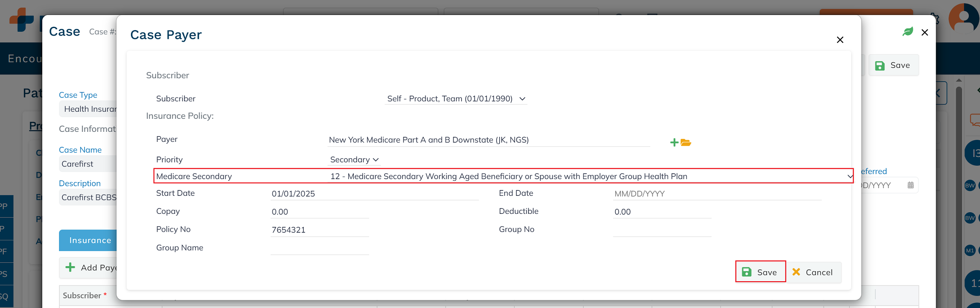This screenshot has height=308, width=980.
Task: Click the Payer name field
Action: click(x=488, y=140)
